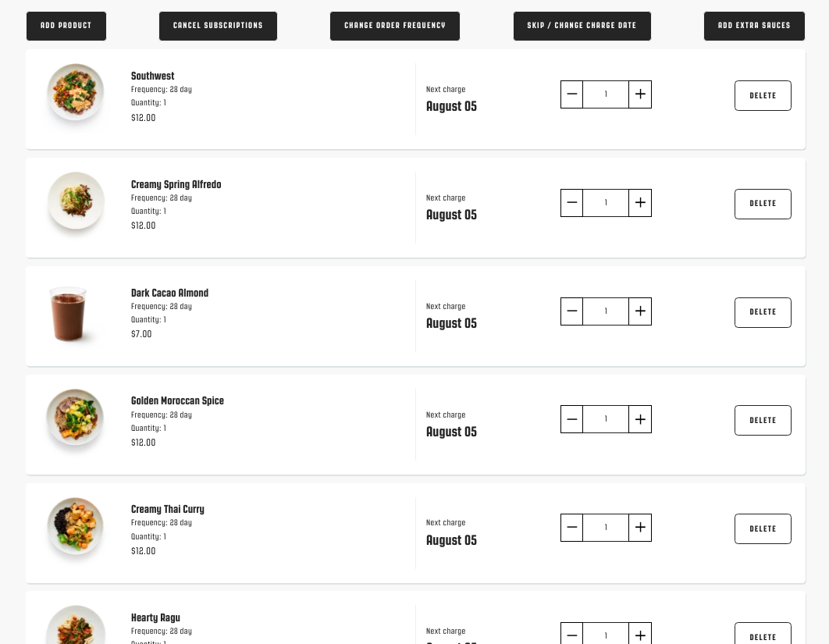This screenshot has height=644, width=829.
Task: Click Add Extra Sauces button
Action: pyautogui.click(x=755, y=26)
